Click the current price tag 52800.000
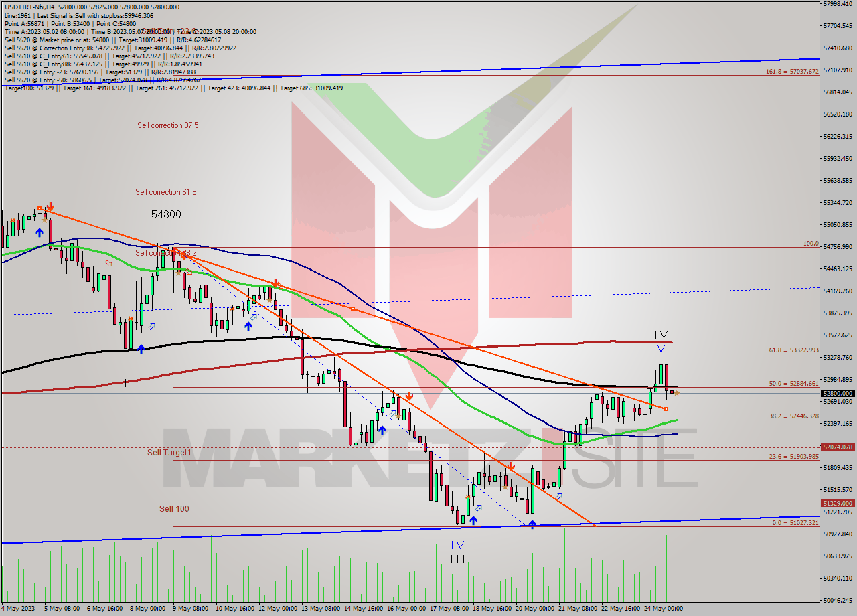The height and width of the screenshot is (616, 857). pos(838,394)
